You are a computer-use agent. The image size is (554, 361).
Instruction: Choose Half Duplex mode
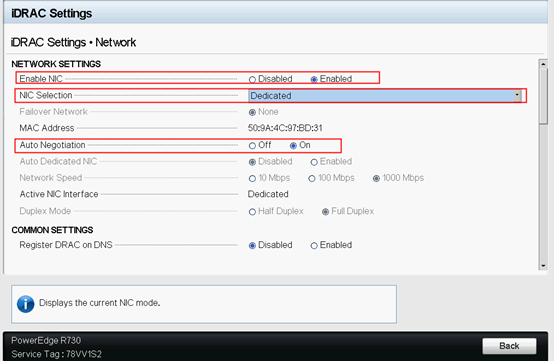252,212
